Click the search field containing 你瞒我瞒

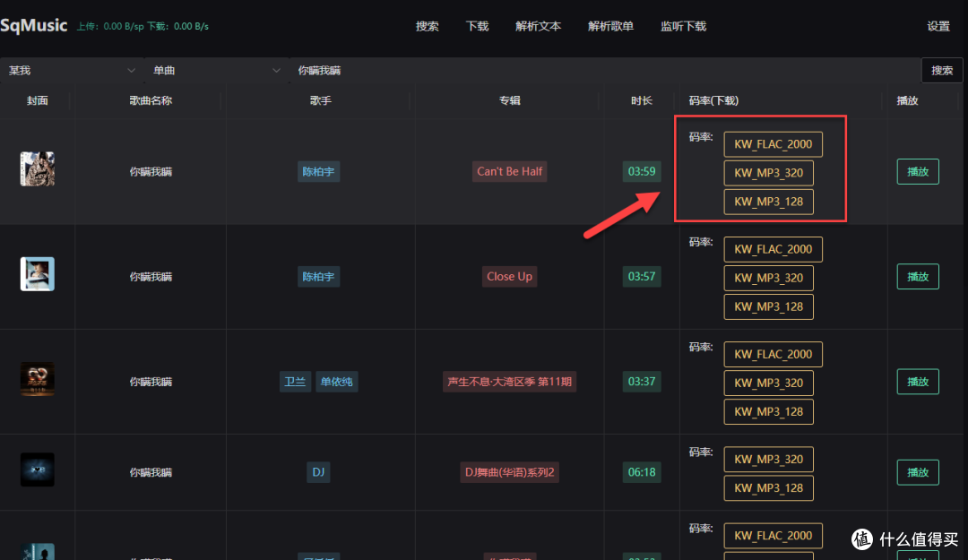pos(601,70)
